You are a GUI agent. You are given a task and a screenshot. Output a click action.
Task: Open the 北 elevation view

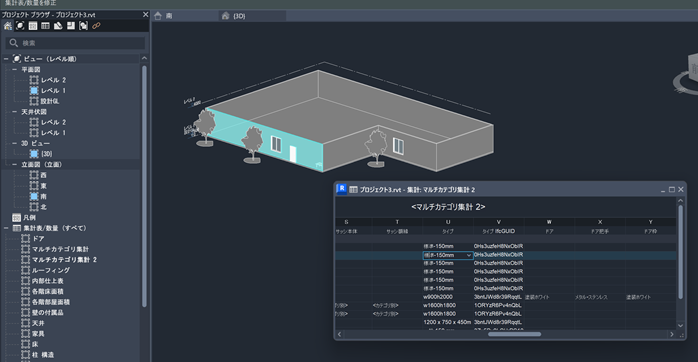[x=43, y=207]
